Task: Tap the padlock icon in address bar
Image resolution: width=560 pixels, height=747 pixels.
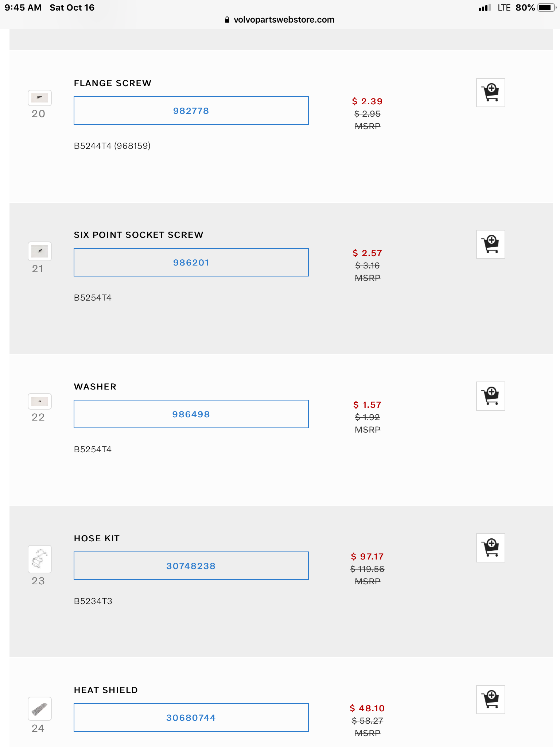Action: tap(227, 20)
